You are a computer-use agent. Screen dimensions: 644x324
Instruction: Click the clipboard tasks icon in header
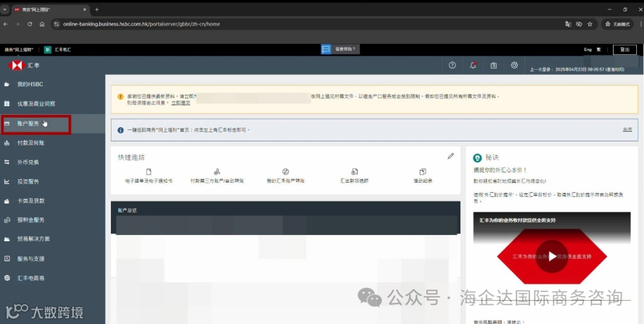point(494,65)
